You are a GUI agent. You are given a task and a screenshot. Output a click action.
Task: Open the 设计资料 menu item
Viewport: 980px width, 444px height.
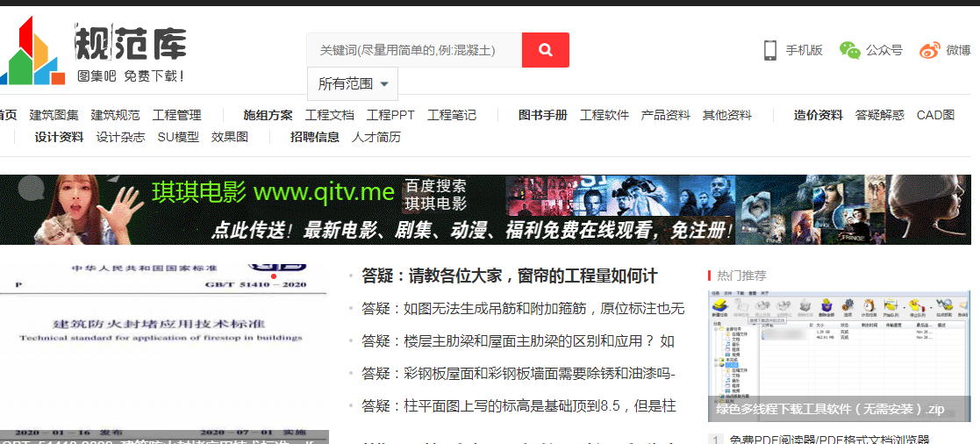[59, 137]
